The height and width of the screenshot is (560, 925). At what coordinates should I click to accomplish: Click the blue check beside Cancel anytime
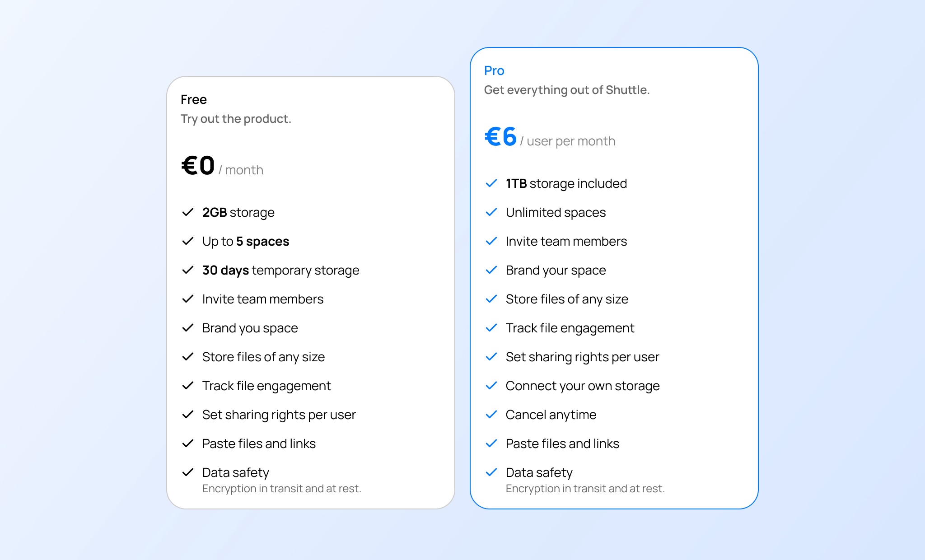(491, 415)
